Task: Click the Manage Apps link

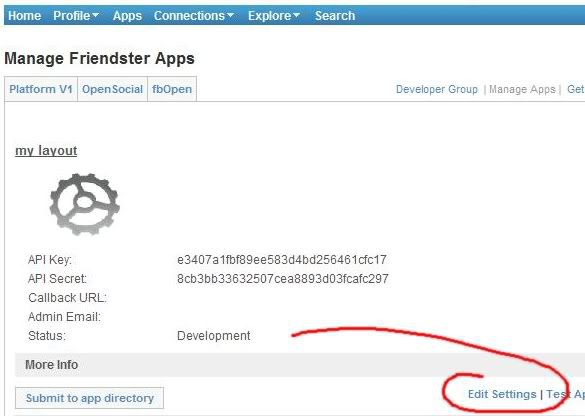Action: [522, 89]
